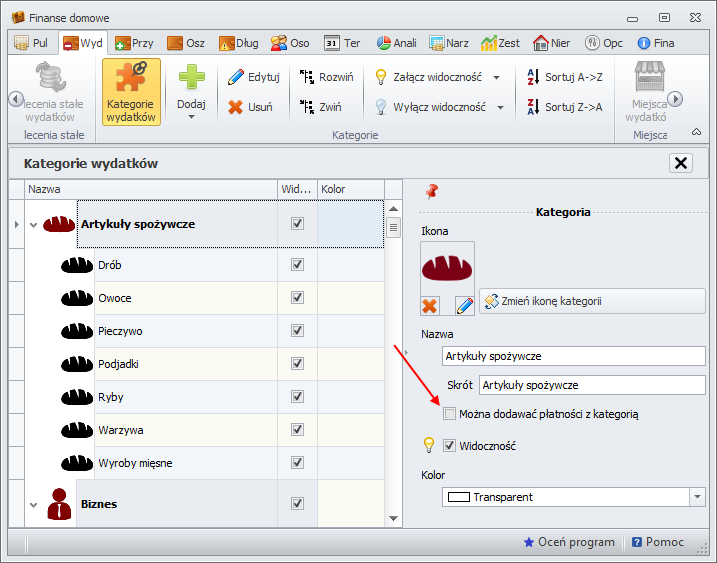
Task: Click the red pushpin icon in details panel
Action: [x=433, y=190]
